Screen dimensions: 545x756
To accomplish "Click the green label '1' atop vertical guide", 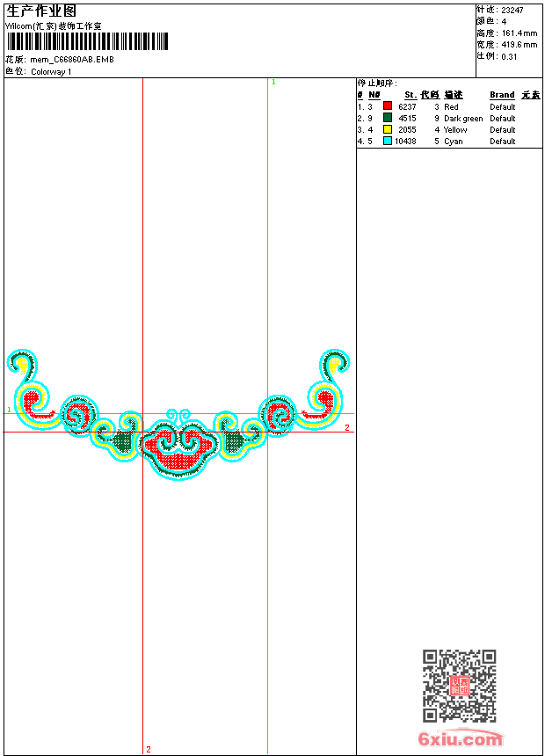I will (x=273, y=83).
